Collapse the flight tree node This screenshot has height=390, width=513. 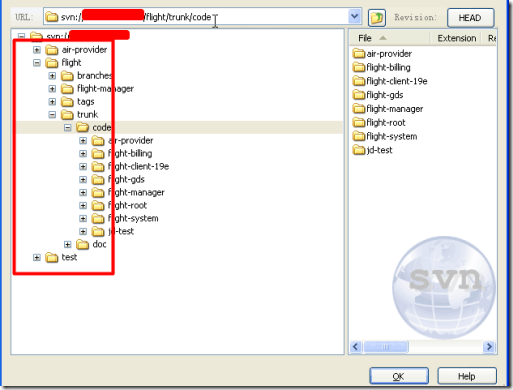tap(37, 63)
